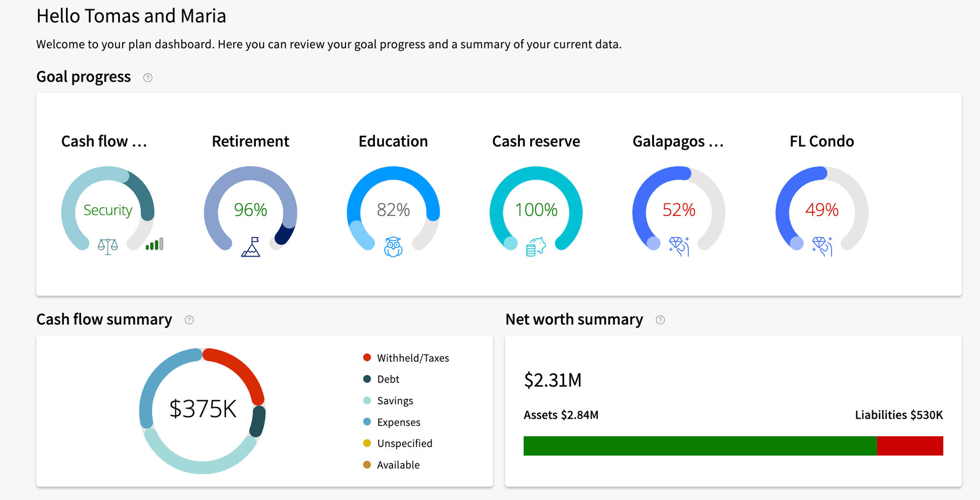Click the piggy bank icon under Cash reserve
The width and height of the screenshot is (980, 500).
[536, 247]
